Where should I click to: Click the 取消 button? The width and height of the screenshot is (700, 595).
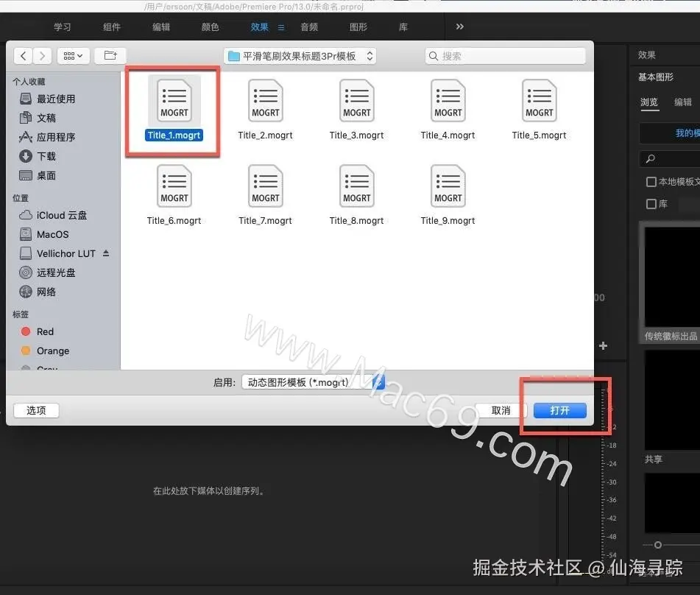tap(501, 410)
